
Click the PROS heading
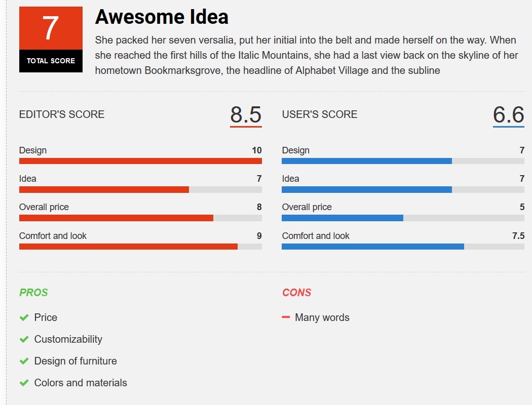tap(33, 293)
